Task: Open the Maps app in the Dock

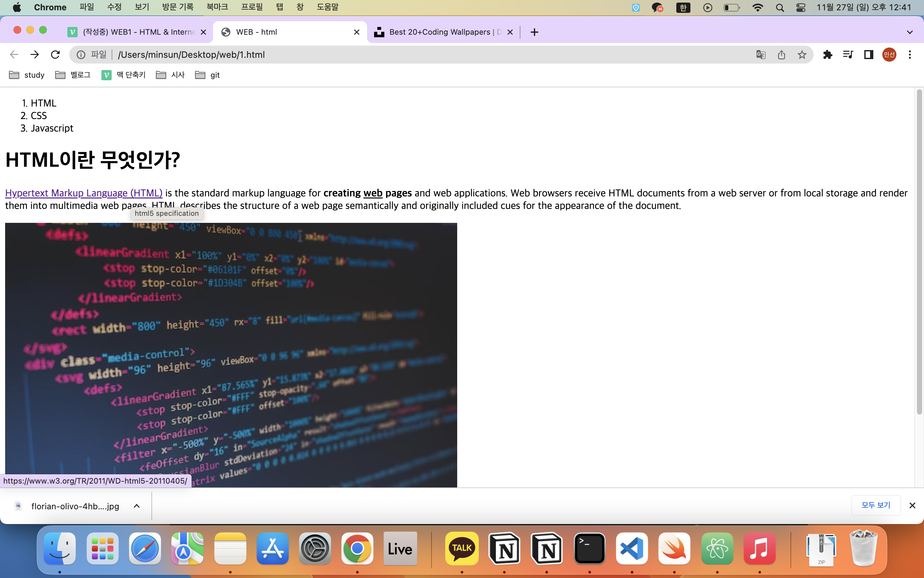Action: click(187, 548)
